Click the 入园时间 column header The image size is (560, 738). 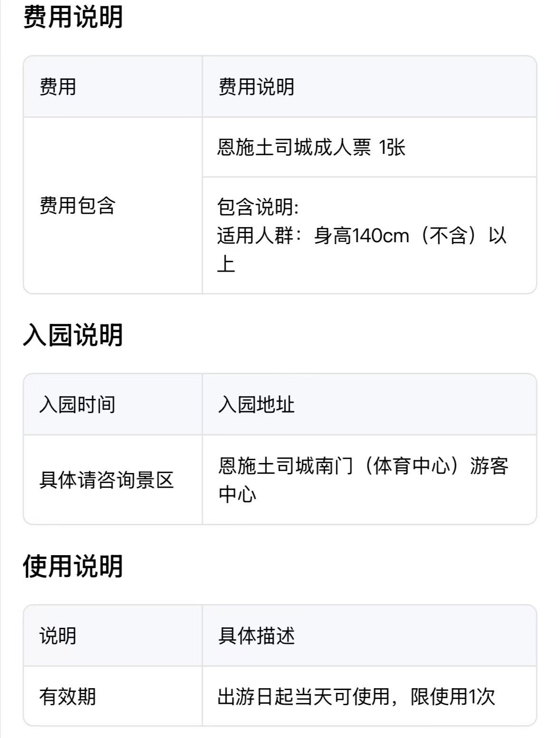click(77, 405)
